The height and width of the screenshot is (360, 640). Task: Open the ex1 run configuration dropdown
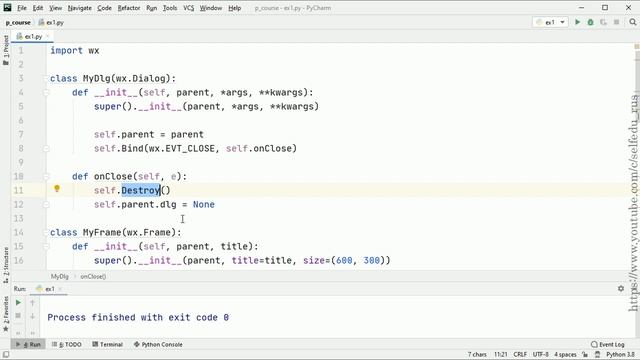pos(550,22)
